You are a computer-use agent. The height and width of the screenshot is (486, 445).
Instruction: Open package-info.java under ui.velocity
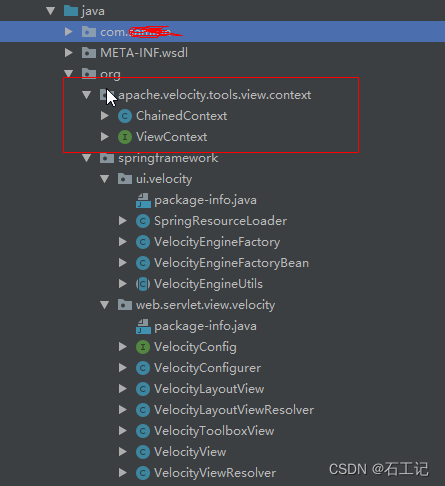coord(205,200)
